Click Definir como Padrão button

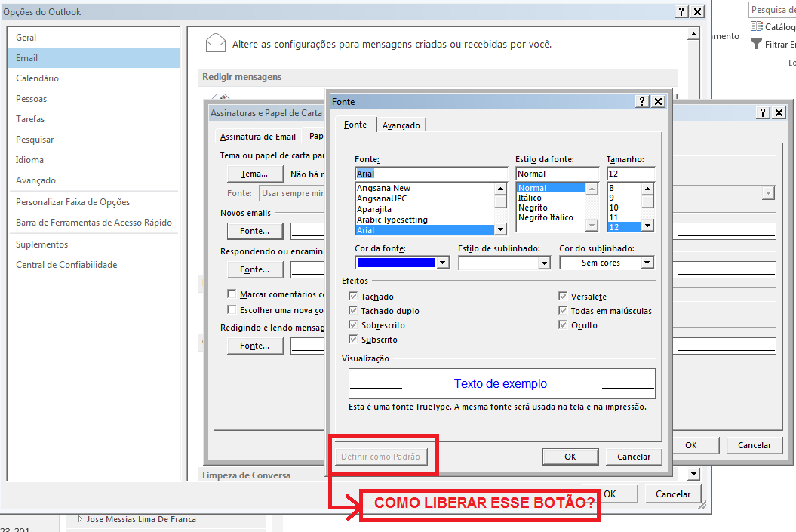coord(381,457)
